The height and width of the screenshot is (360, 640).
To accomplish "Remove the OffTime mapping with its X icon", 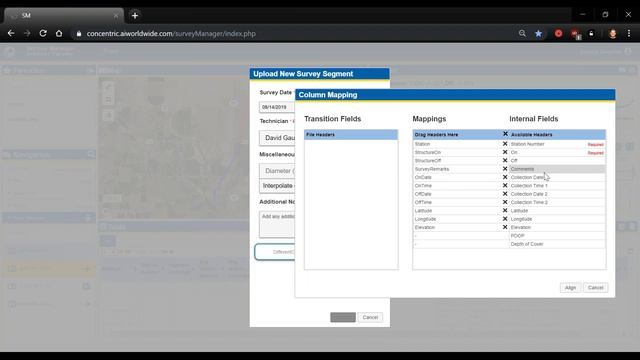I will pos(505,202).
